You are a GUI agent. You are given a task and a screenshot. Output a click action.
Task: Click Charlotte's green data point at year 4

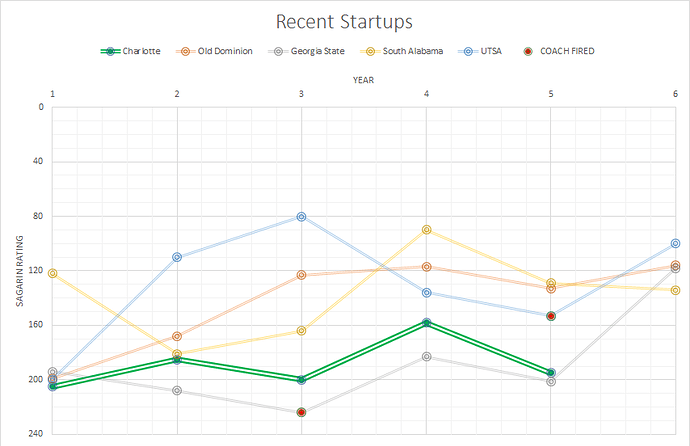(x=427, y=323)
